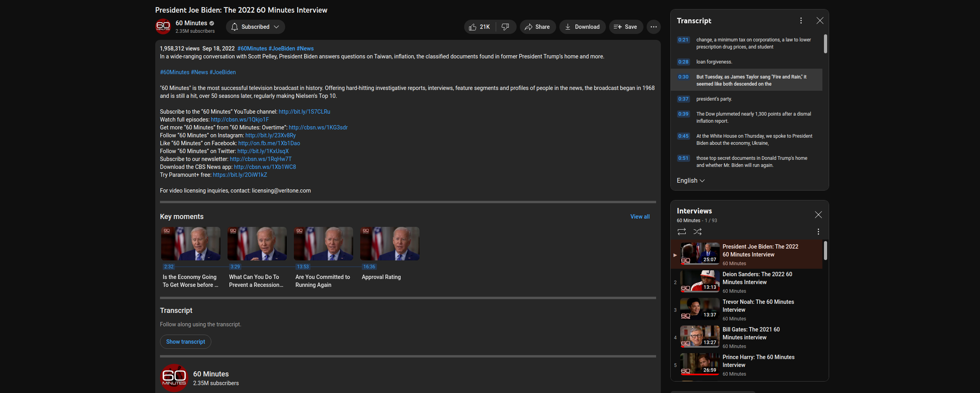This screenshot has width=980, height=393.
Task: Click Show transcript button
Action: [186, 342]
